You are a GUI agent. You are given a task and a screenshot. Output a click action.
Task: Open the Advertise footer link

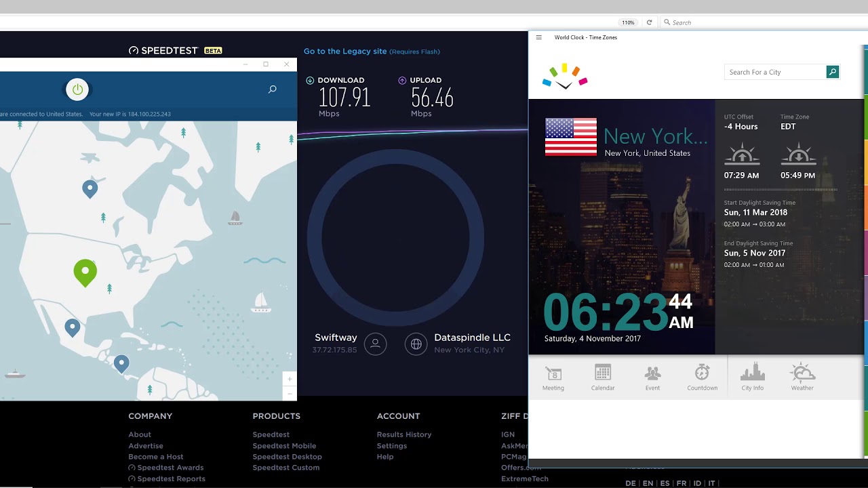[146, 446]
